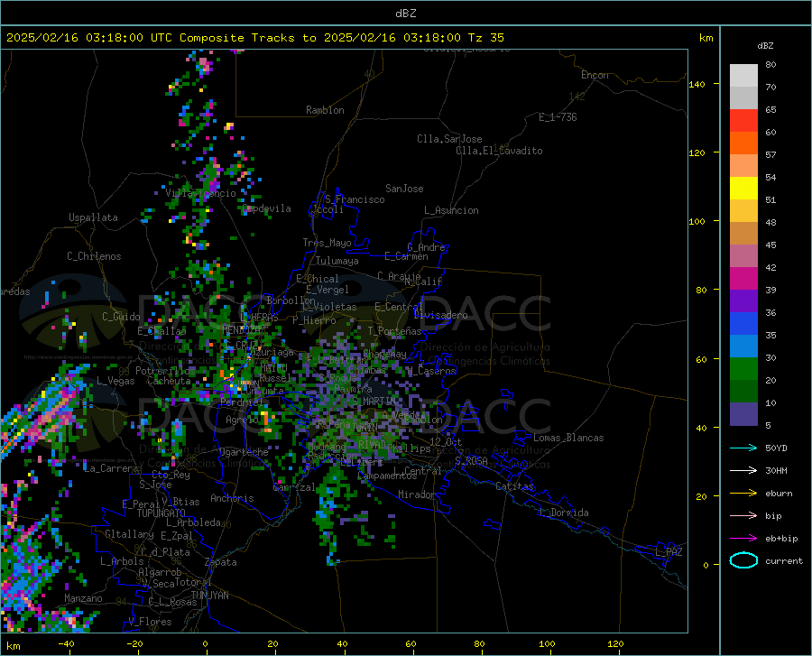This screenshot has width=812, height=656.
Task: Click the cyan current ellipse icon
Action: coord(743,560)
